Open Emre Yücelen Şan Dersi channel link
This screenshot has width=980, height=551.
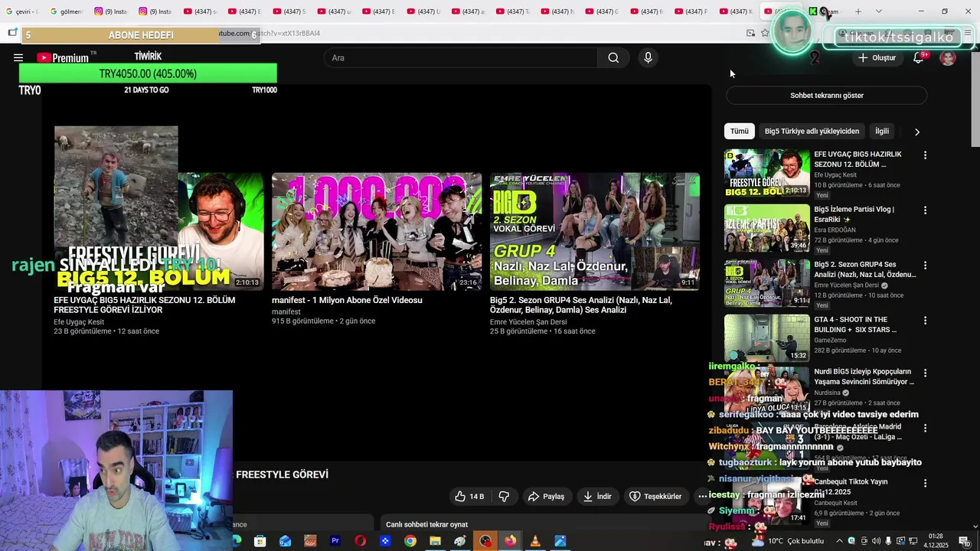[528, 322]
